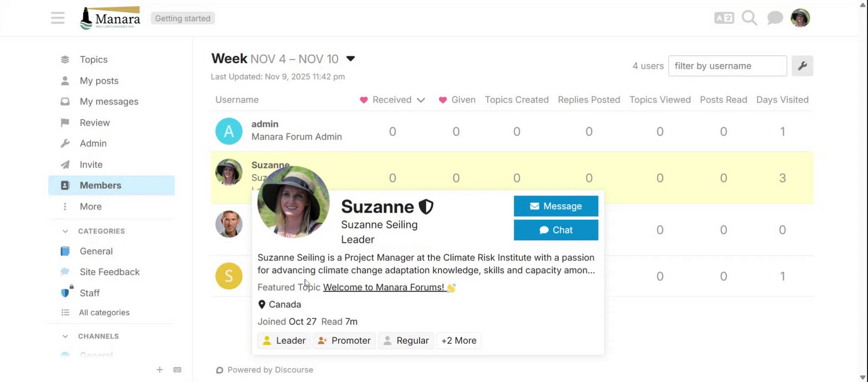
Task: Collapse the Categories section
Action: click(65, 231)
